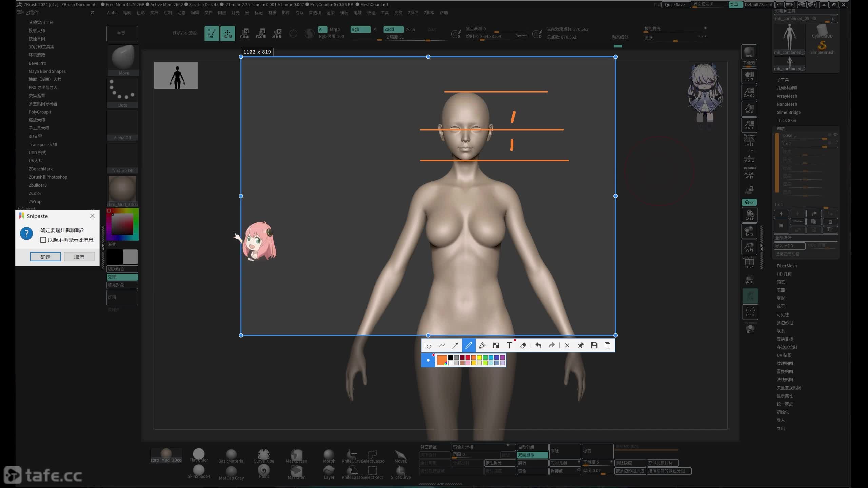The height and width of the screenshot is (488, 868).
Task: Expand the 多边形组 subpalette
Action: [785, 323]
